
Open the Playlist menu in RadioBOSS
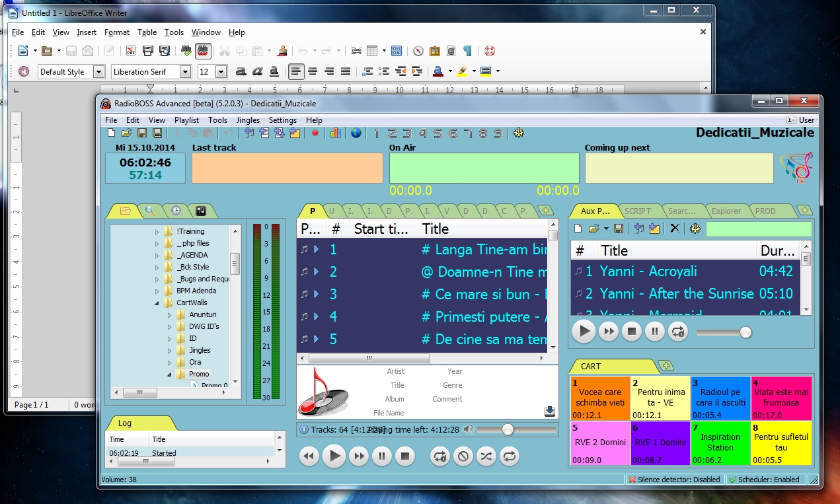coord(187,120)
